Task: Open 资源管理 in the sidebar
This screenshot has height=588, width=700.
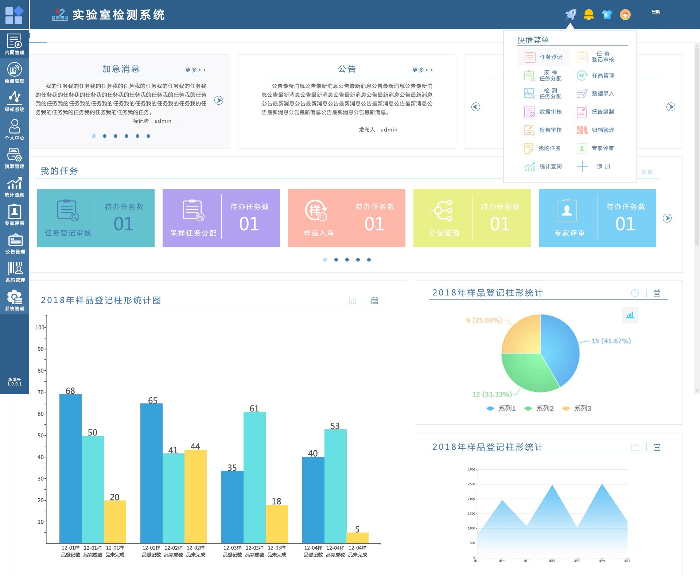Action: coord(15,158)
